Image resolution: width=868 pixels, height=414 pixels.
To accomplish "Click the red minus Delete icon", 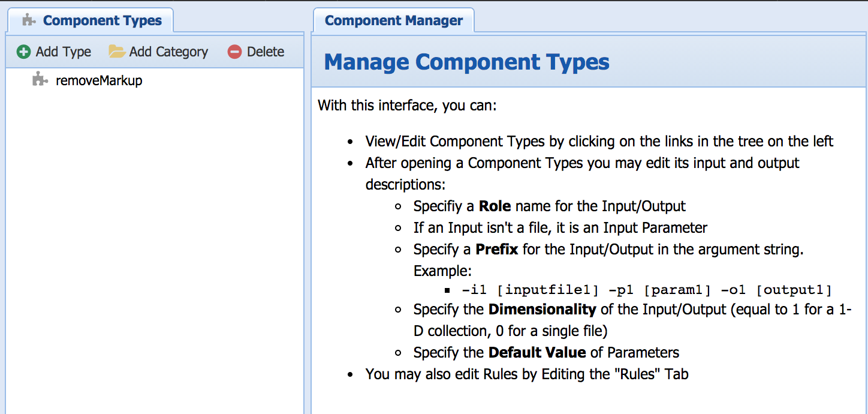I will (234, 52).
